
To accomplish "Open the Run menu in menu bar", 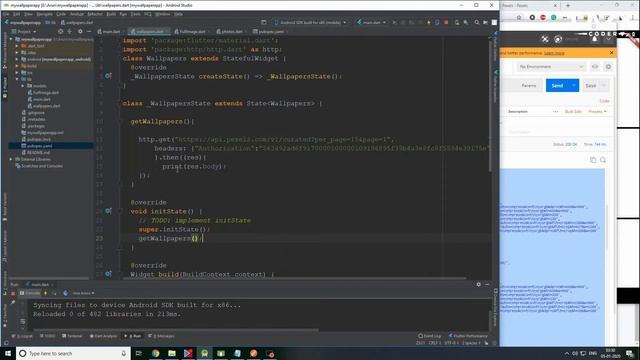I will coord(123,14).
